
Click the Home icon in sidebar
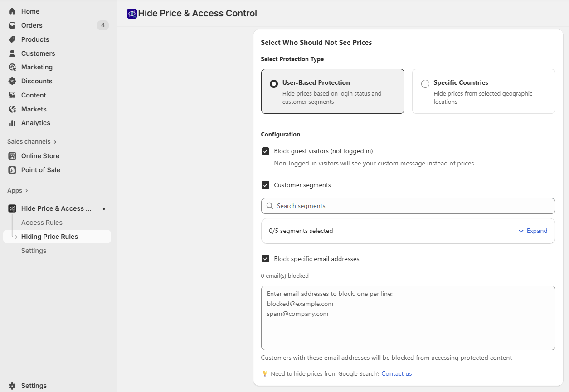(12, 11)
